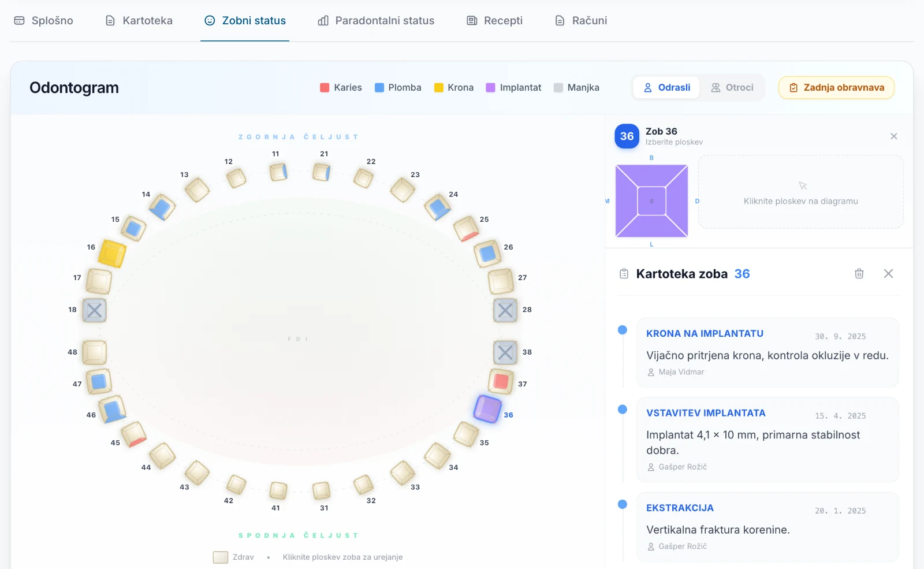924x569 pixels.
Task: Click the Manjka legend entry
Action: [x=576, y=88]
